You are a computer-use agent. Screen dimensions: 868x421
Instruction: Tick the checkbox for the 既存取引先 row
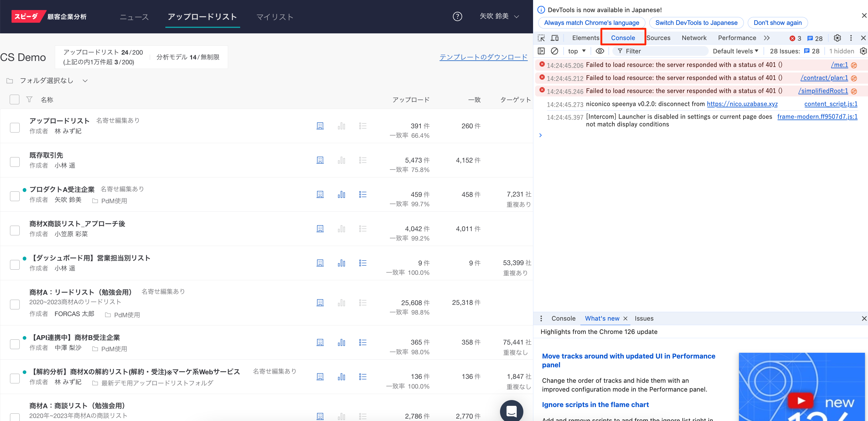pyautogui.click(x=15, y=162)
